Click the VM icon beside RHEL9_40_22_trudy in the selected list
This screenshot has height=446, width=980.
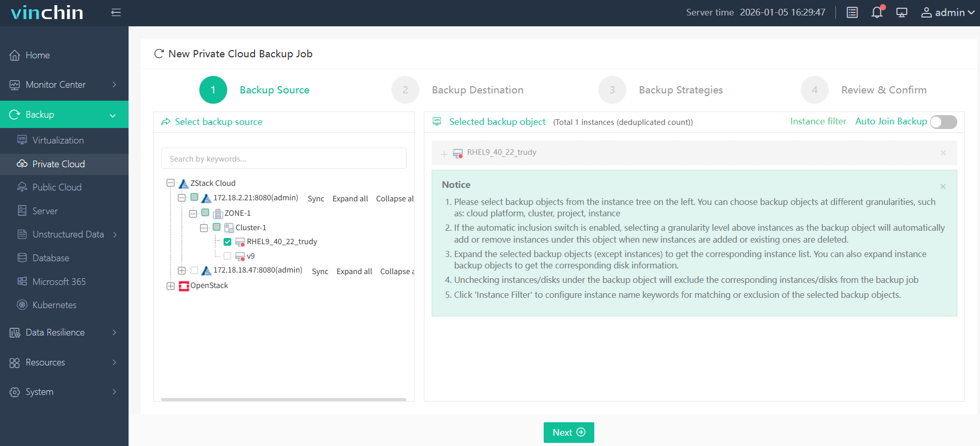pos(458,153)
